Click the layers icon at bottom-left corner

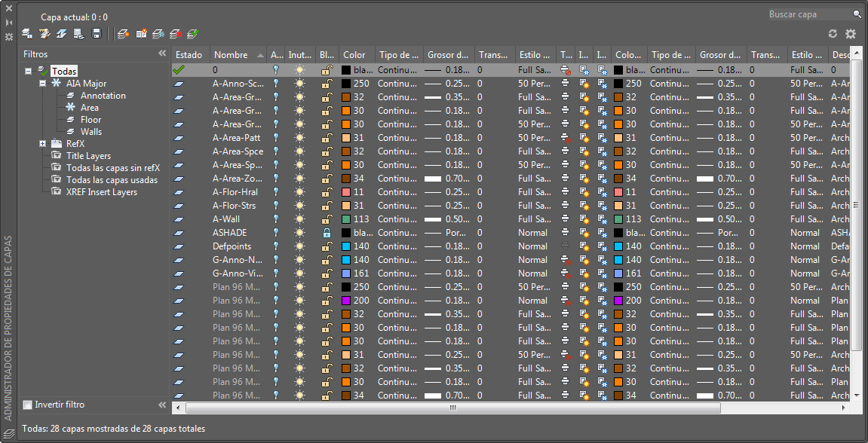click(x=8, y=432)
